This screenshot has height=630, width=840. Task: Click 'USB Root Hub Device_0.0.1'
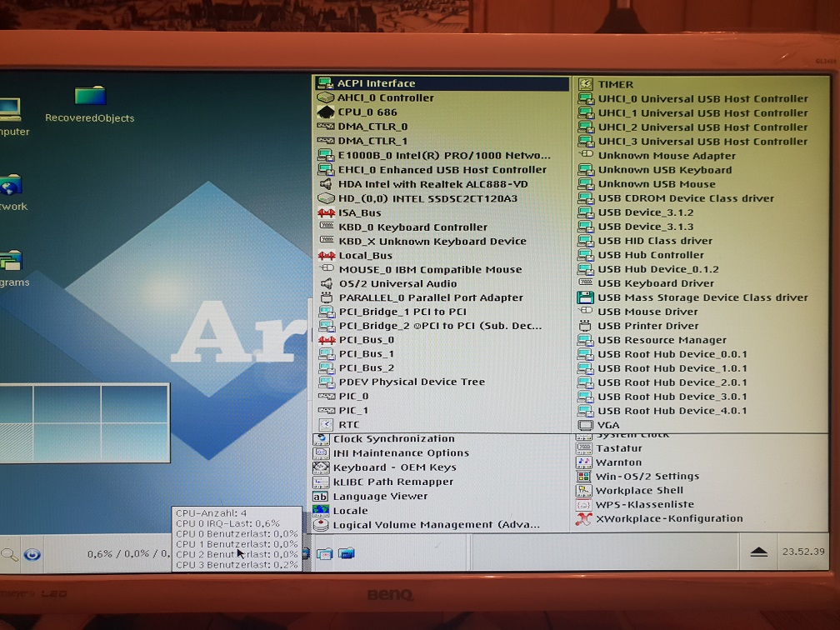(672, 354)
